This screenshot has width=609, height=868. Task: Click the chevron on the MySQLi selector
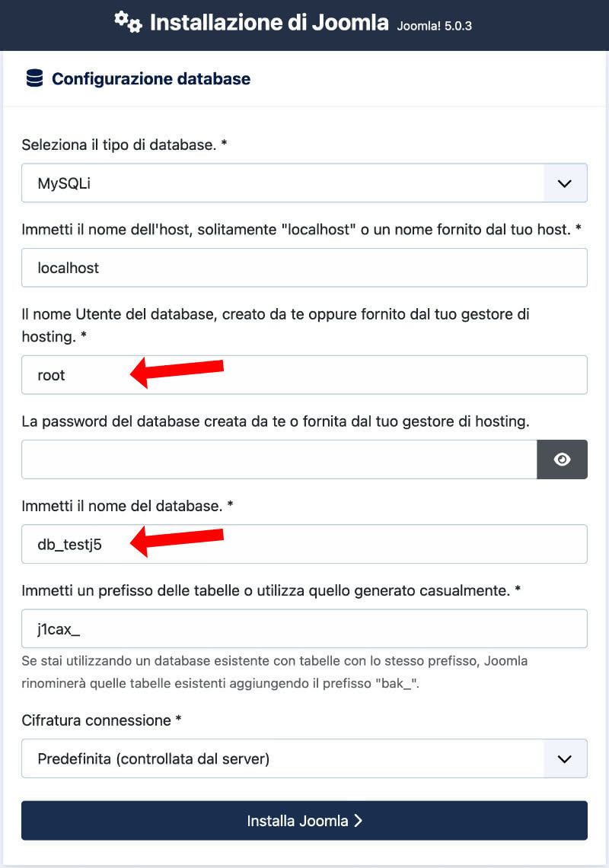pos(564,183)
